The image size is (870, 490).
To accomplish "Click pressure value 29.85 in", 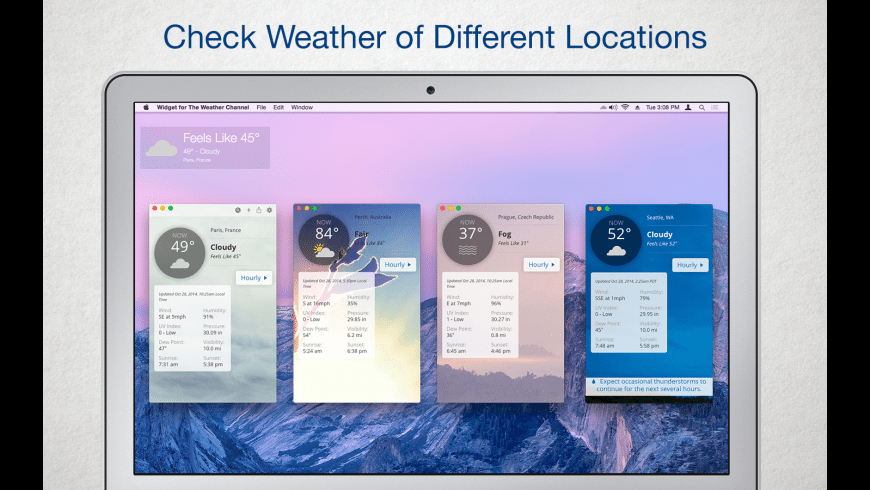I will pyautogui.click(x=357, y=320).
